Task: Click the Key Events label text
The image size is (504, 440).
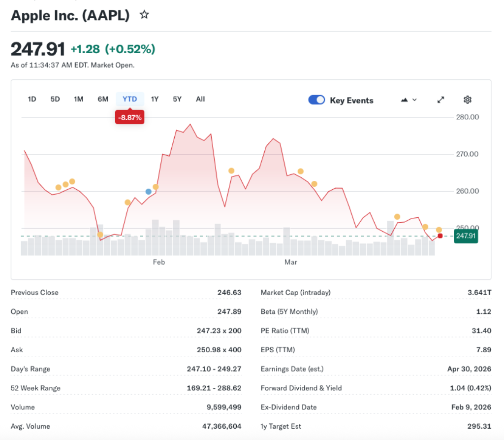Action: click(351, 101)
